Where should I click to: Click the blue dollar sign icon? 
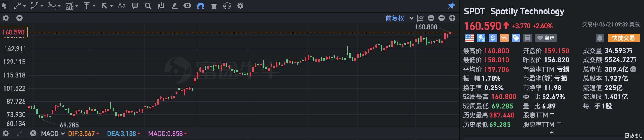[492, 38]
